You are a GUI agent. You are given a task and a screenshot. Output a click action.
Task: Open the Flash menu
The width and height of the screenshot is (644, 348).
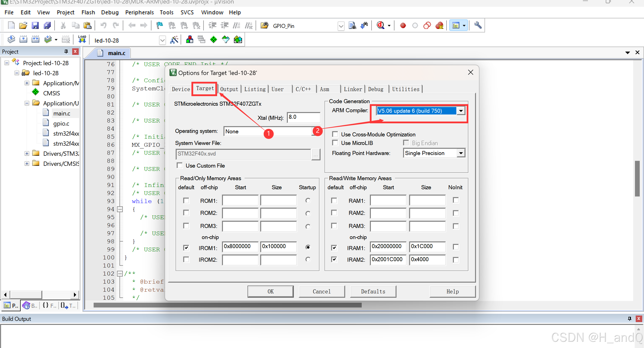click(88, 12)
